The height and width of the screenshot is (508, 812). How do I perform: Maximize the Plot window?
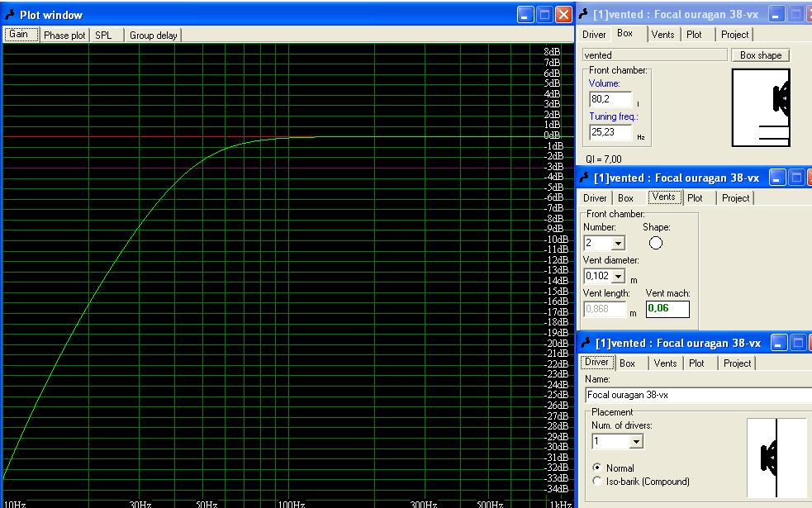(544, 15)
